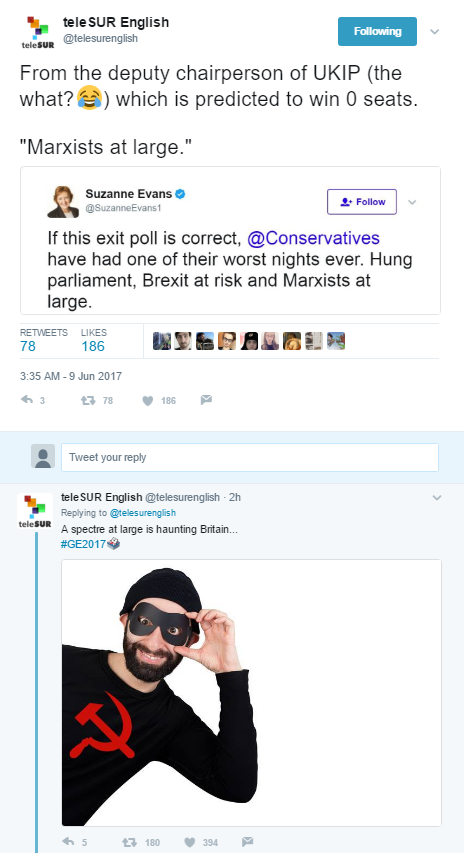Image resolution: width=464 pixels, height=853 pixels.
Task: Click the Tweet your reply input field
Action: [250, 457]
